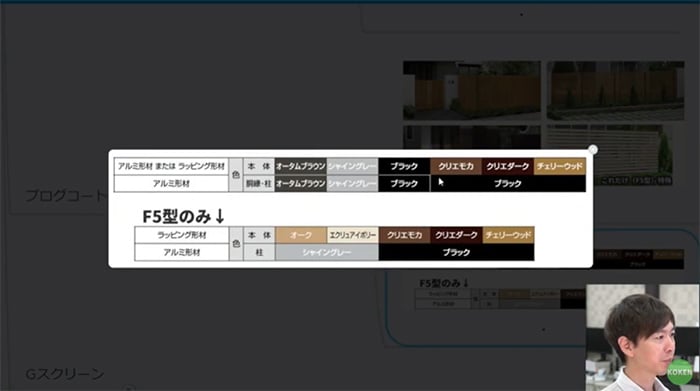The height and width of the screenshot is (391, 700).
Task: Select narrow ブラック swatch in 胴縁・柱 row
Action: [404, 183]
